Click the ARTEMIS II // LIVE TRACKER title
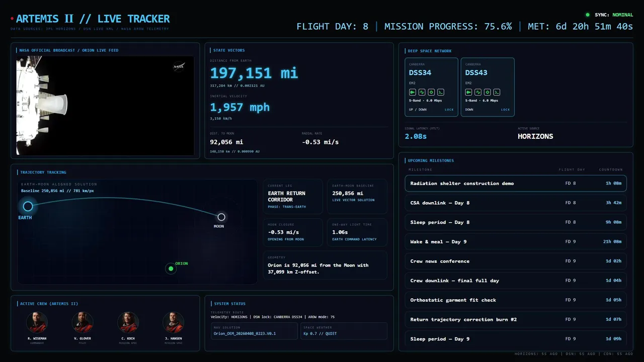 point(93,19)
